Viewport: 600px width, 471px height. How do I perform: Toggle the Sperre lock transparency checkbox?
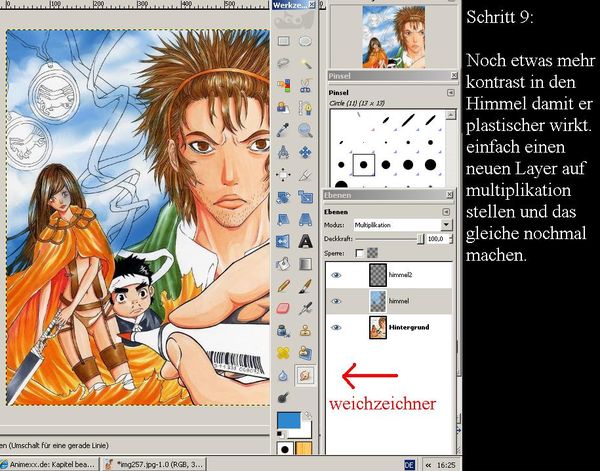point(360,253)
